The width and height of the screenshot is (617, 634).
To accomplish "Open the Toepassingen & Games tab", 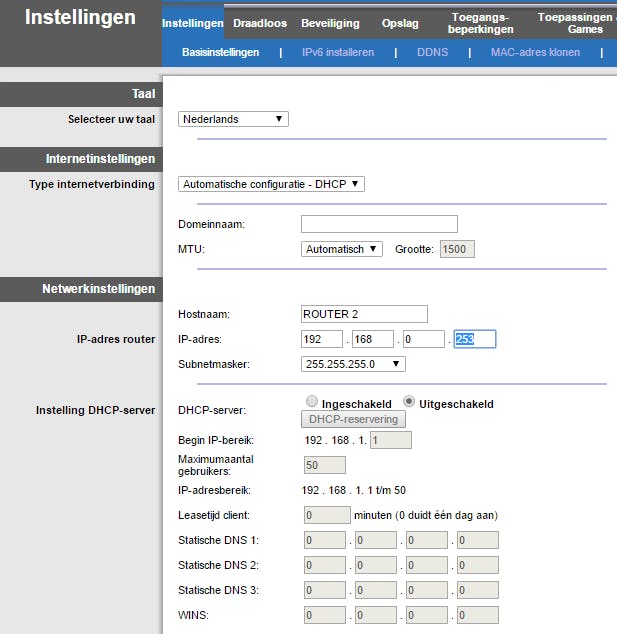I will 575,23.
